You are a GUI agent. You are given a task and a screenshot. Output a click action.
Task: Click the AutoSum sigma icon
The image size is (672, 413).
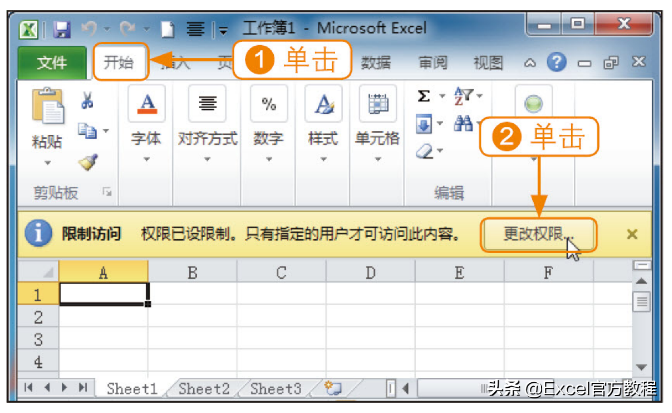pos(424,96)
